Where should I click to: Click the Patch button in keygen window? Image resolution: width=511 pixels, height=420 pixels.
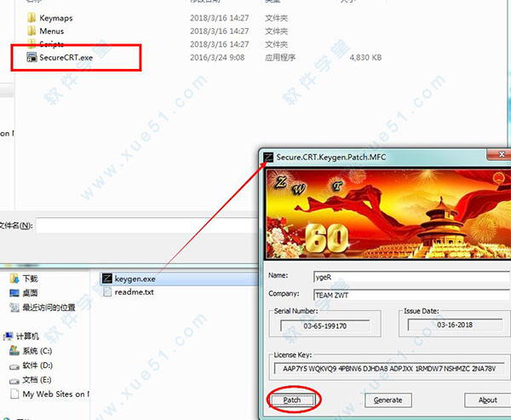click(292, 400)
